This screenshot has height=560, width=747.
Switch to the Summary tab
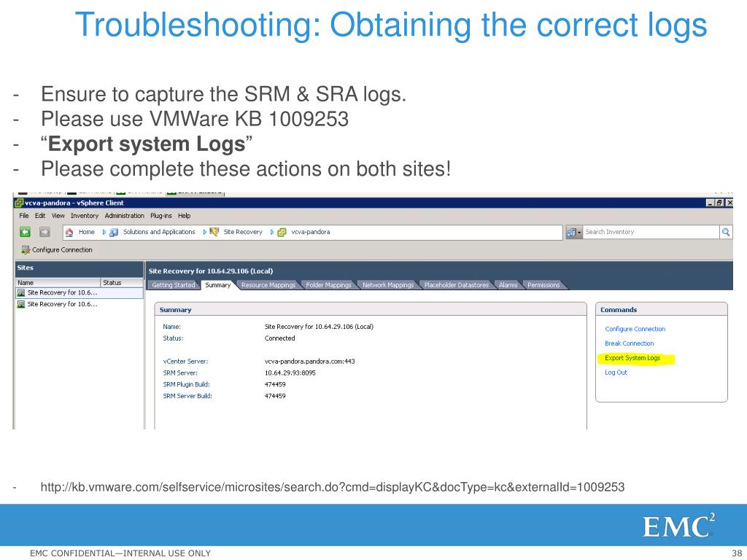217,285
